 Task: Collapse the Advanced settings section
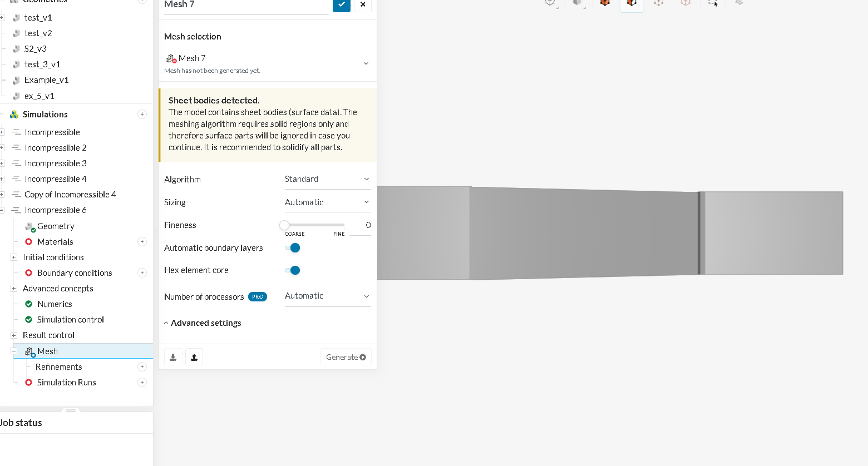(203, 323)
